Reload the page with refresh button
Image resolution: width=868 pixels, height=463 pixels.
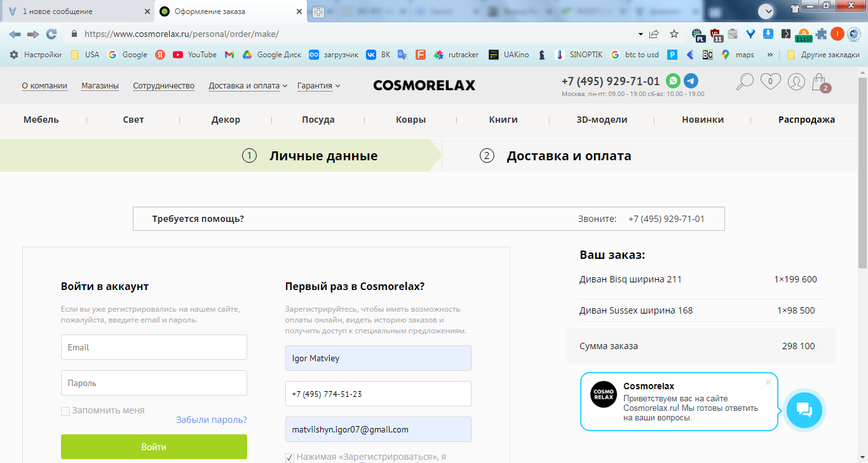pyautogui.click(x=51, y=34)
